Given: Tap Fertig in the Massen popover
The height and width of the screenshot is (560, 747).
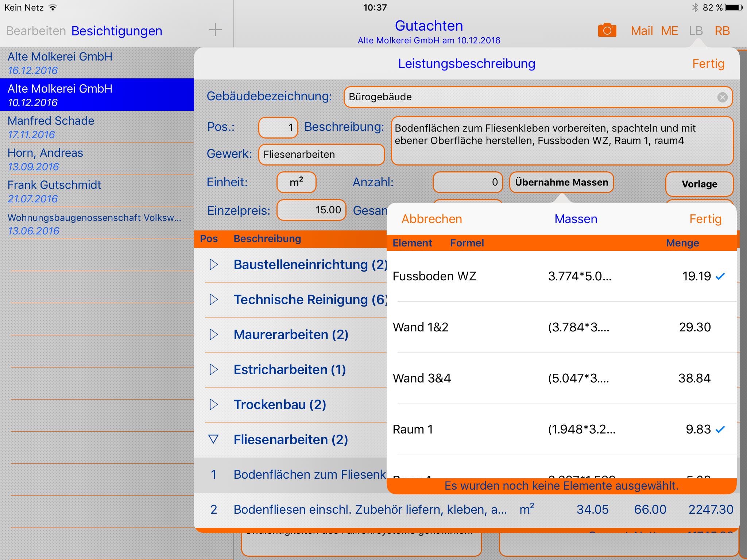Looking at the screenshot, I should [x=705, y=219].
